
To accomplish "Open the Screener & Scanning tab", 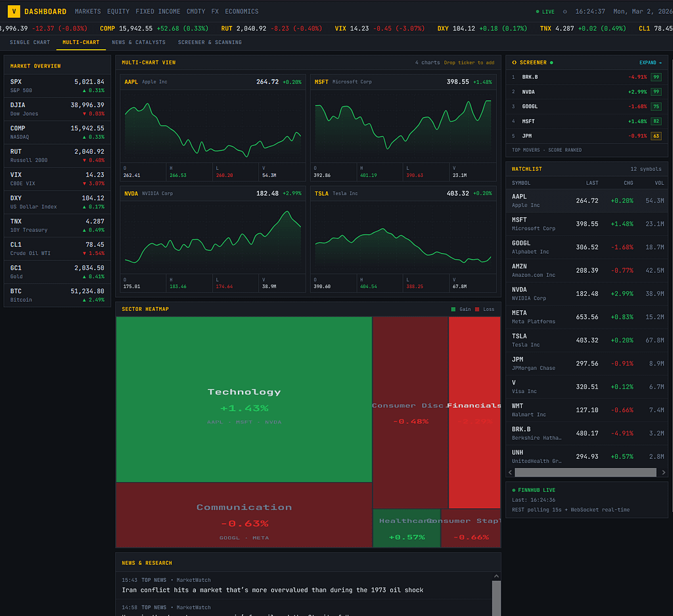I will point(210,42).
